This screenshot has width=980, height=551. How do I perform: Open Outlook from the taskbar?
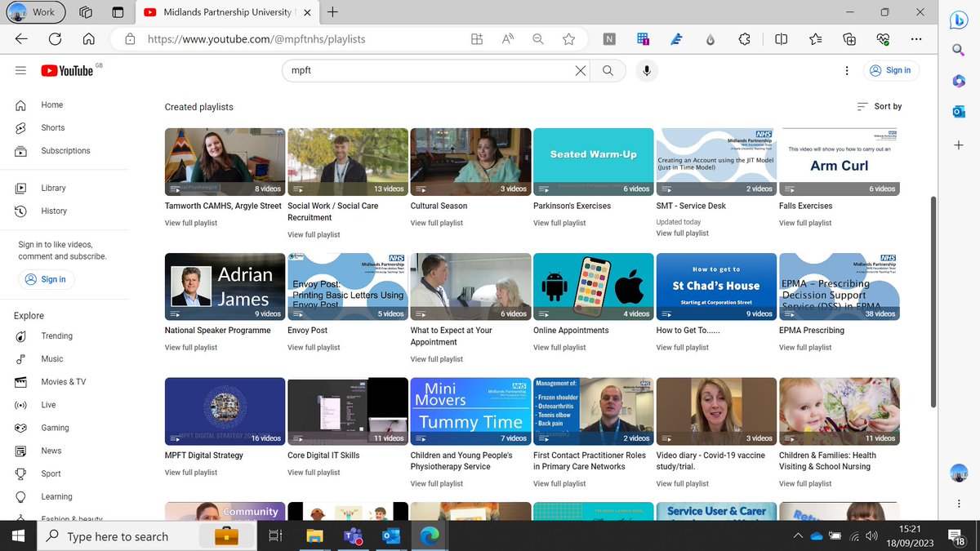[390, 535]
